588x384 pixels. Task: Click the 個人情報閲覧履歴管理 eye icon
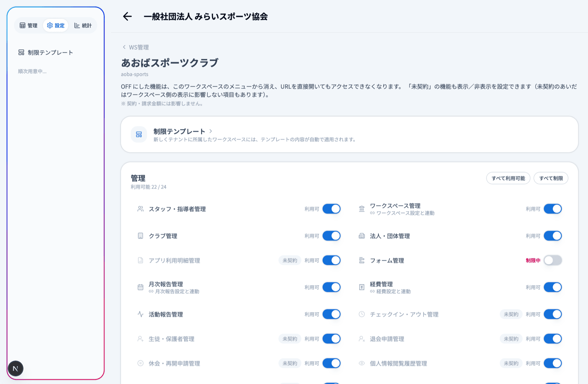point(362,363)
